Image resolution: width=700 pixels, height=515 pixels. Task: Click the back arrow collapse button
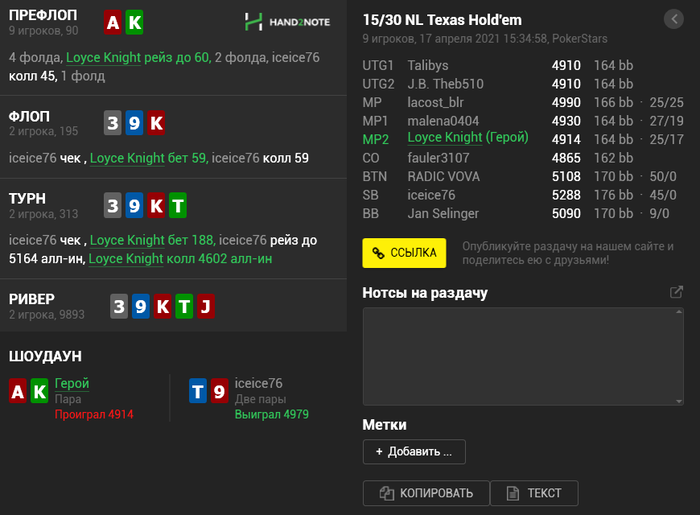click(x=674, y=19)
